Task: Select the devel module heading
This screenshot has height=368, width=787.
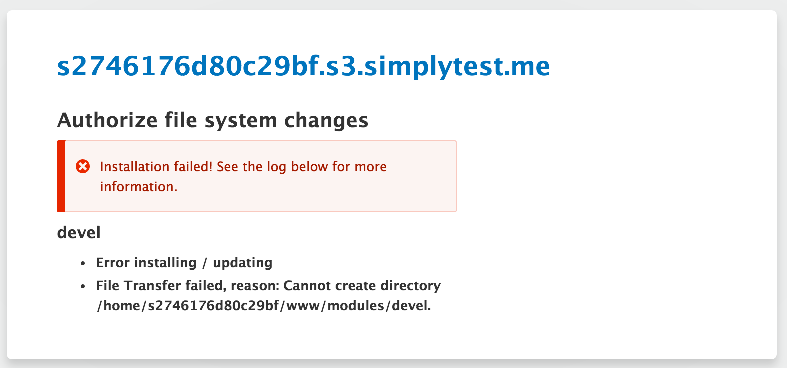Action: (79, 232)
